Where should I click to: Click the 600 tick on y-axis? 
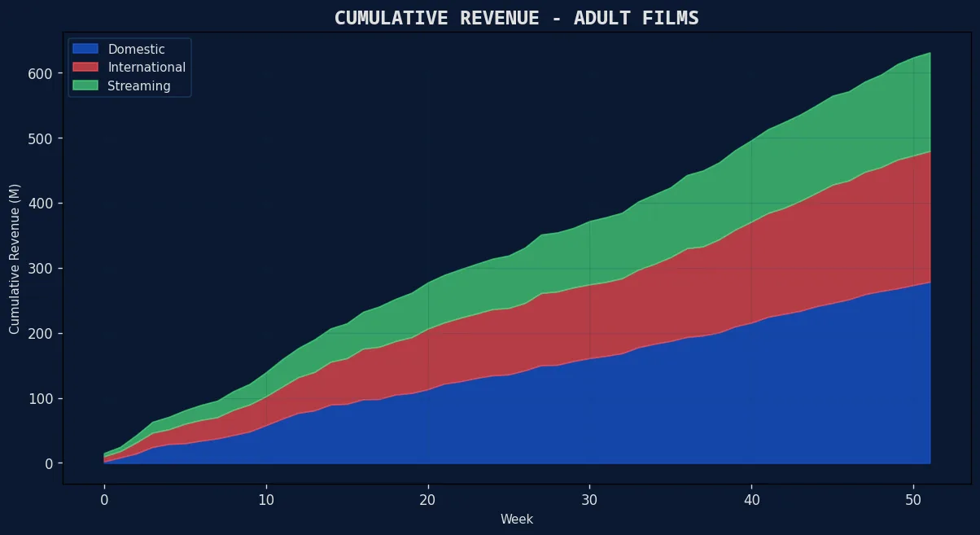(x=42, y=73)
